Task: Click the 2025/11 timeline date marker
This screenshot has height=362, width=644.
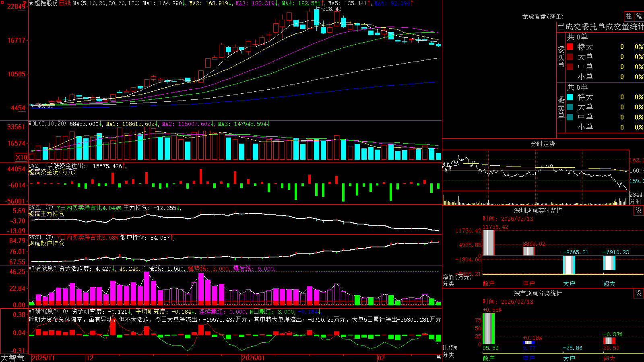Action: coord(43,358)
